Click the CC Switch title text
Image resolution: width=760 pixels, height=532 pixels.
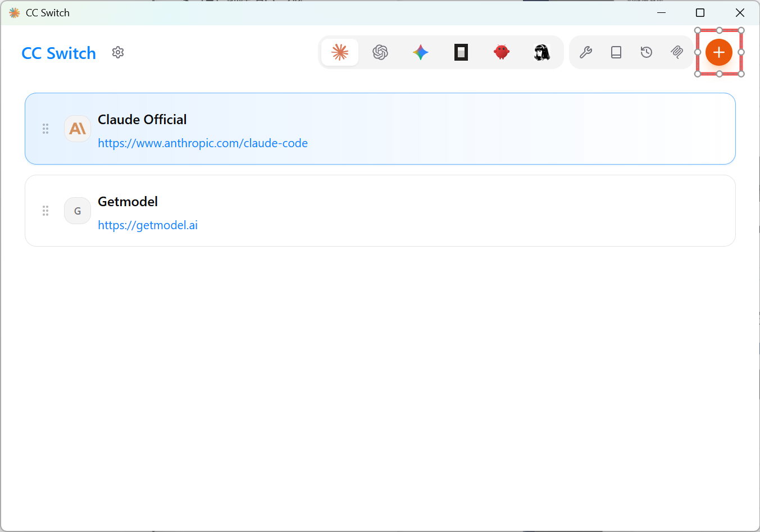coord(59,53)
